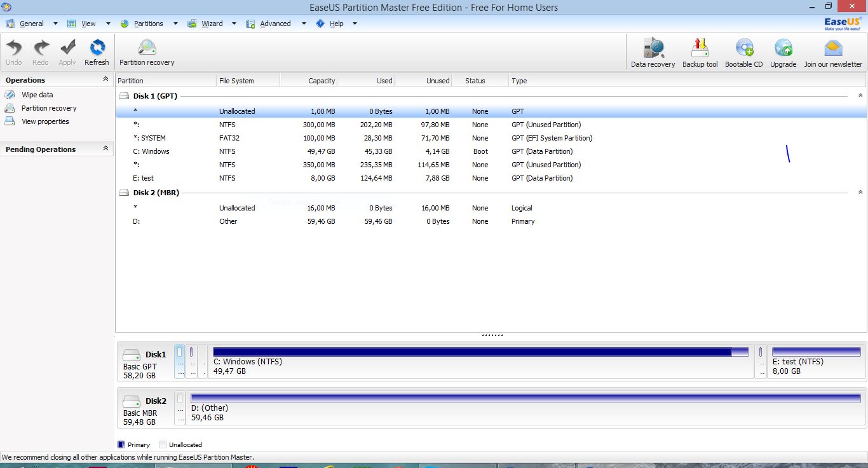Sort by the Unused column header
This screenshot has height=468, width=868.
click(423, 81)
